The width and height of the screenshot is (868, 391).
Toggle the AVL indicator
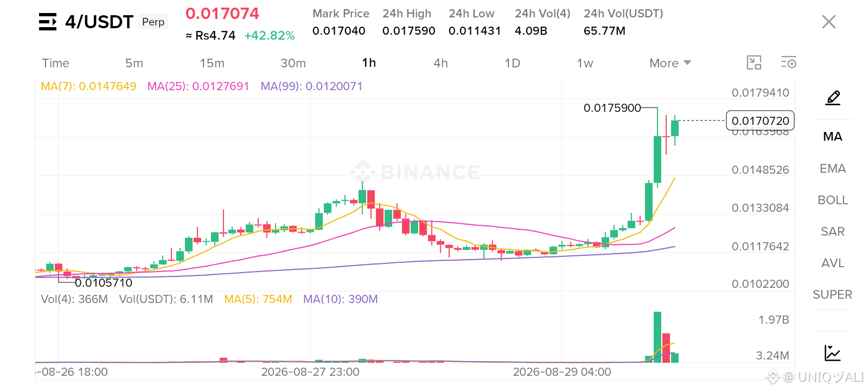pyautogui.click(x=832, y=263)
